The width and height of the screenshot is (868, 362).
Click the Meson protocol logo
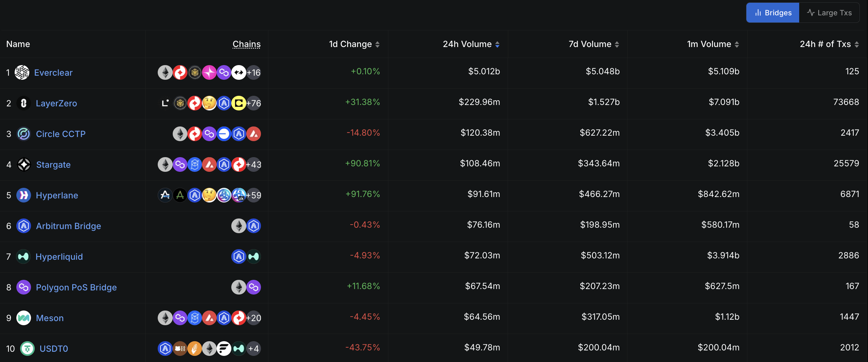(x=24, y=318)
